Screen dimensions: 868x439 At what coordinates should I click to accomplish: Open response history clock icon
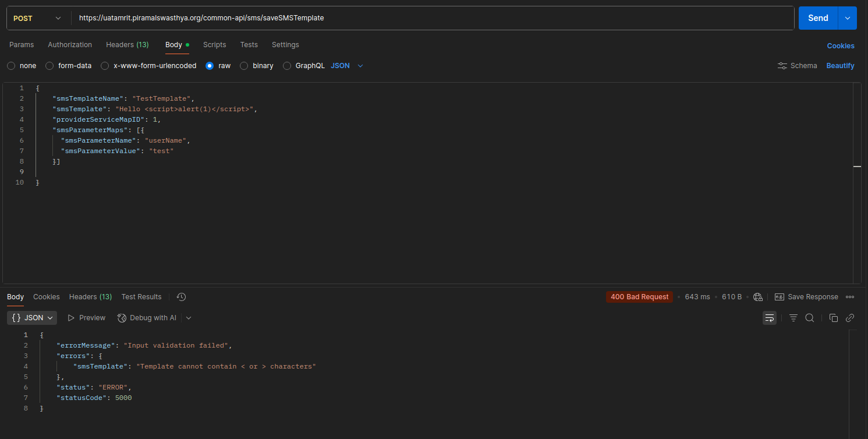(181, 297)
